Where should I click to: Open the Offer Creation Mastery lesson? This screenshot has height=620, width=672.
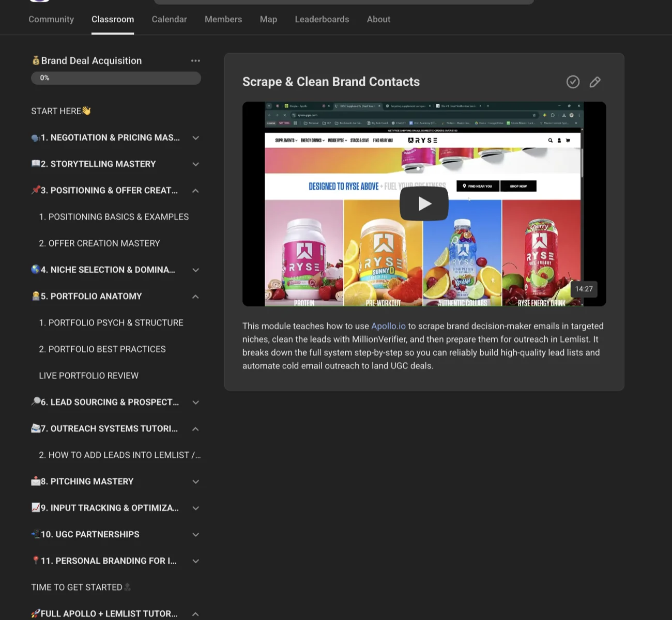pyautogui.click(x=99, y=243)
